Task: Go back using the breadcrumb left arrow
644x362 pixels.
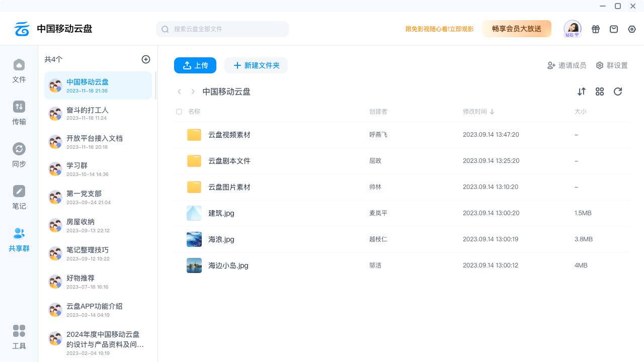Action: pos(179,92)
